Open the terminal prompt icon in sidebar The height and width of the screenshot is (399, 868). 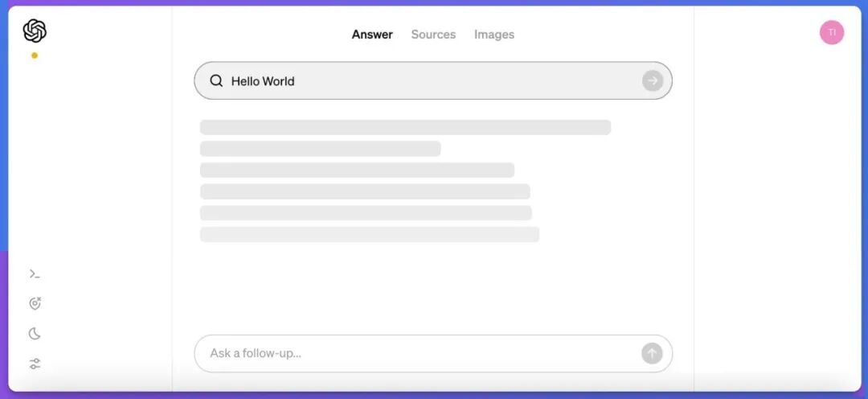click(x=35, y=274)
